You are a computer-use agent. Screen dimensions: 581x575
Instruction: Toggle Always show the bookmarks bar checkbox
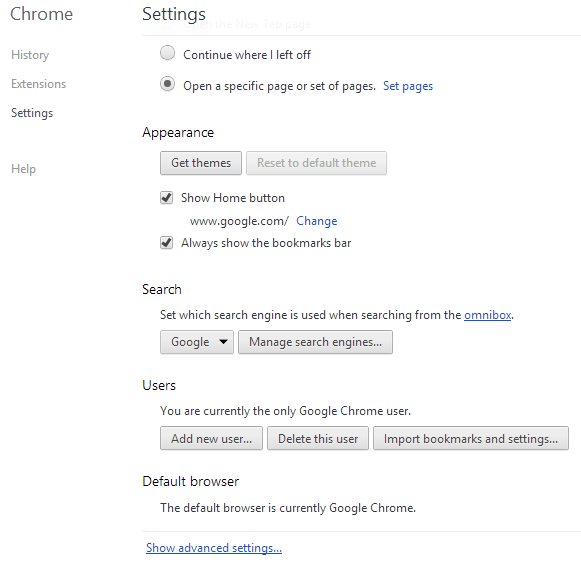pos(166,243)
